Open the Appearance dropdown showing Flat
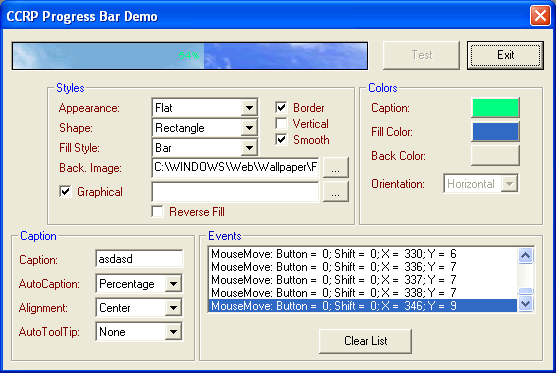This screenshot has width=556, height=373. pyautogui.click(x=249, y=108)
